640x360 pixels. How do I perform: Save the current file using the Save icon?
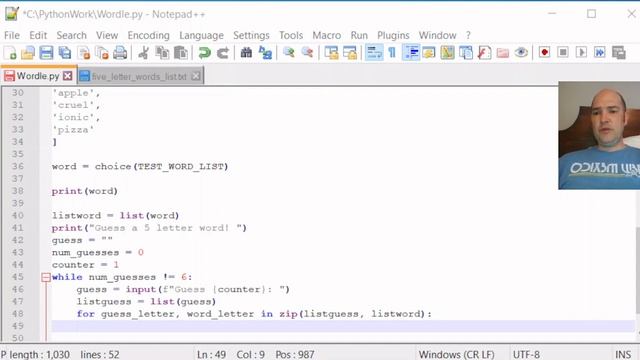tap(46, 53)
